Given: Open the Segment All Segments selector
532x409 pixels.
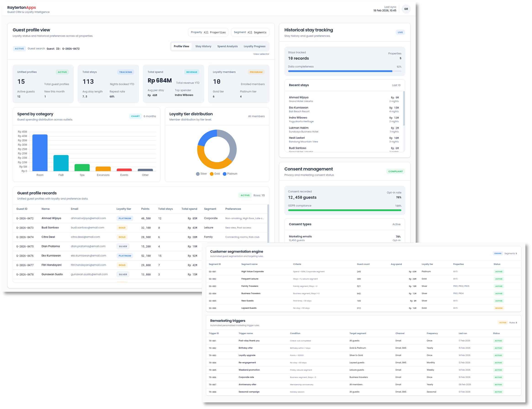Looking at the screenshot, I should 250,32.
